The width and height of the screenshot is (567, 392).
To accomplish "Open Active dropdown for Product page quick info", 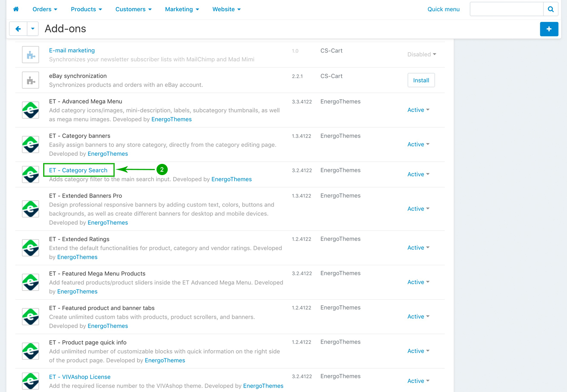I will [x=418, y=351].
